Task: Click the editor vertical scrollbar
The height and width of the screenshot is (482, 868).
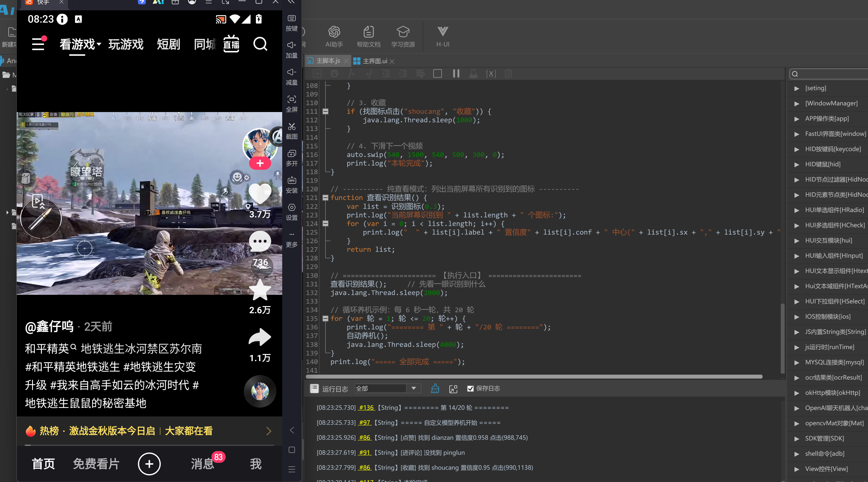Action: 782,338
